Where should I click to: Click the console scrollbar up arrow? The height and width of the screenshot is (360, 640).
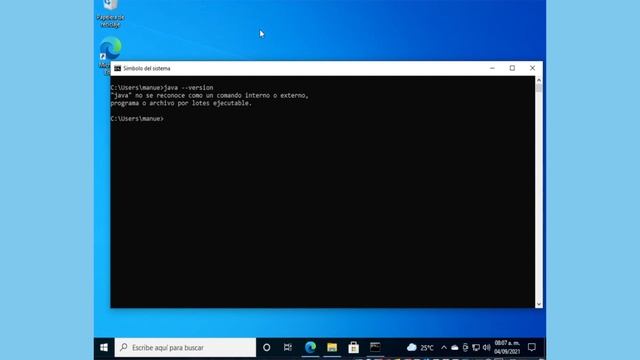[539, 80]
